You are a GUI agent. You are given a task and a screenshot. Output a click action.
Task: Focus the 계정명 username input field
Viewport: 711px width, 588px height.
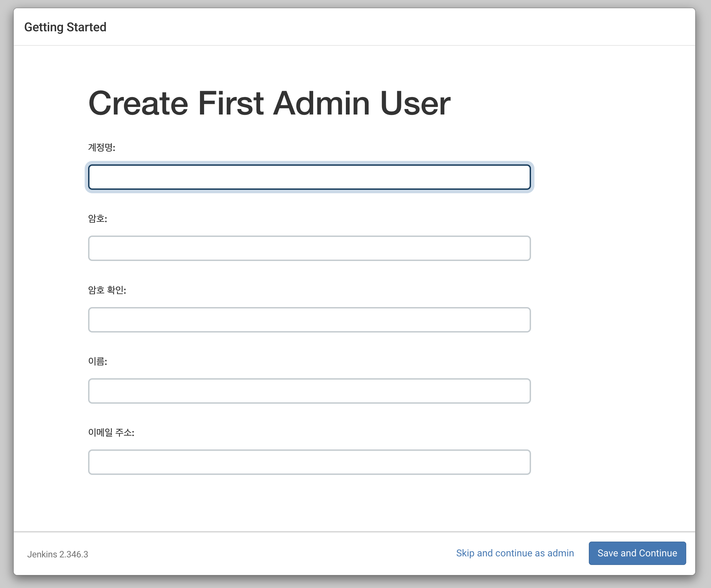point(309,177)
